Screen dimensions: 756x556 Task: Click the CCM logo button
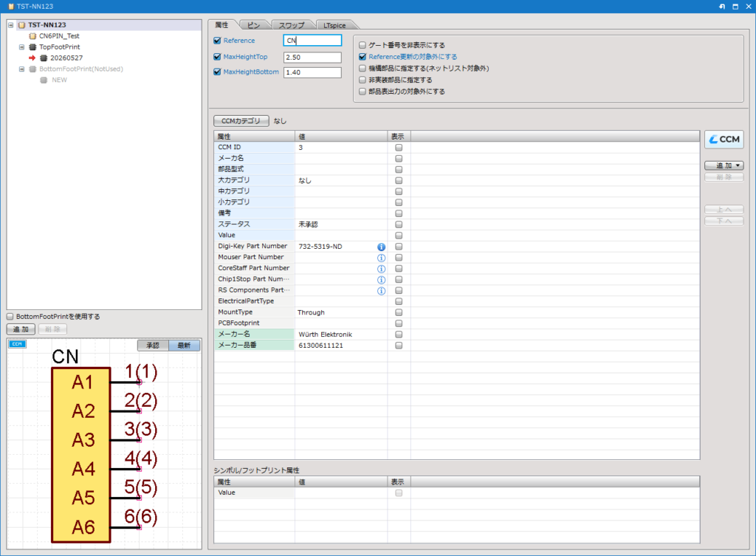coord(724,140)
